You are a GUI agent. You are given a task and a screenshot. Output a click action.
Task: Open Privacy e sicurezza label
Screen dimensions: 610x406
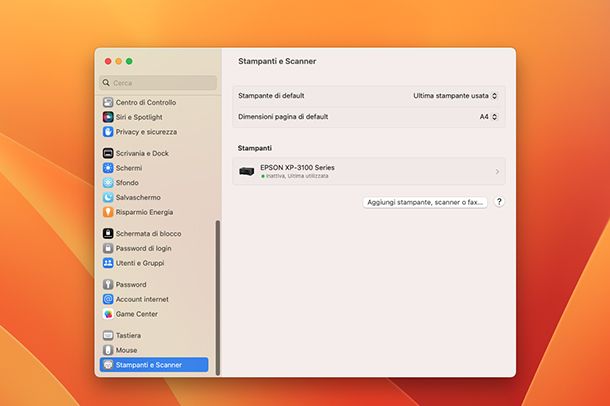tap(146, 132)
